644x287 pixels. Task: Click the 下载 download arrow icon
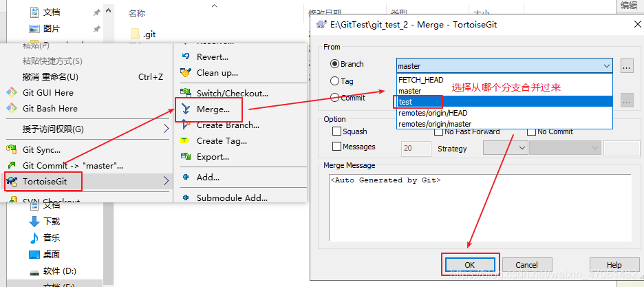point(34,222)
